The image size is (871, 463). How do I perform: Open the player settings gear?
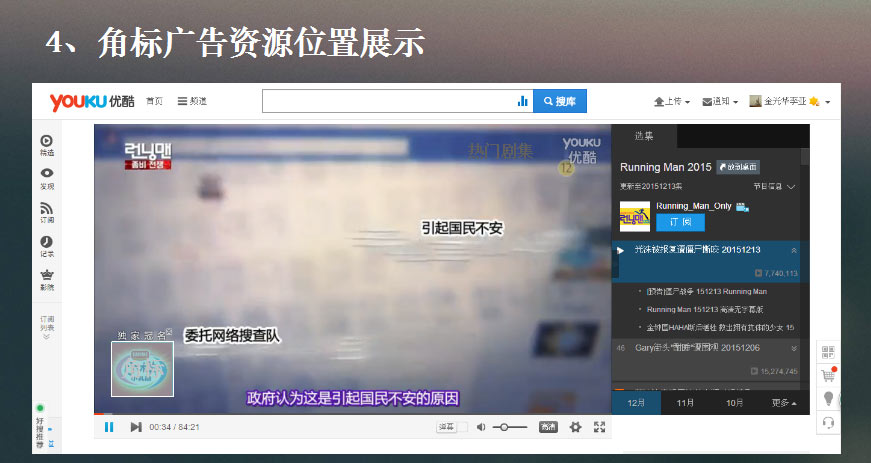click(x=575, y=427)
